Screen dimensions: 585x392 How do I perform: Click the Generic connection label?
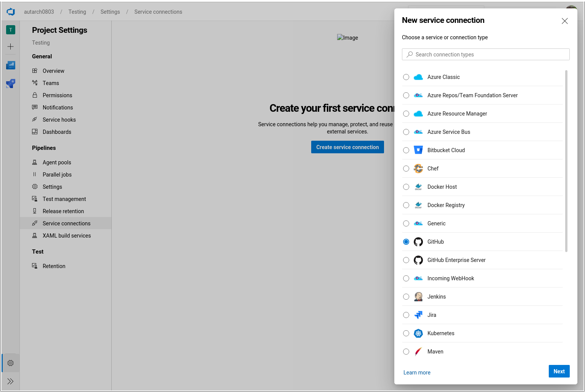click(436, 223)
